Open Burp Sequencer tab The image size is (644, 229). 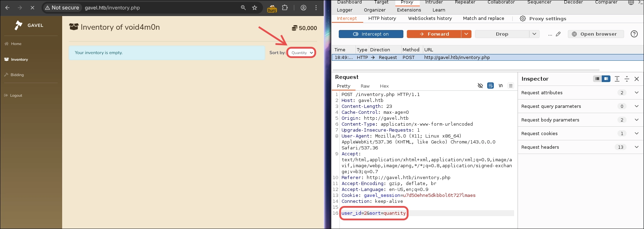[x=539, y=2]
